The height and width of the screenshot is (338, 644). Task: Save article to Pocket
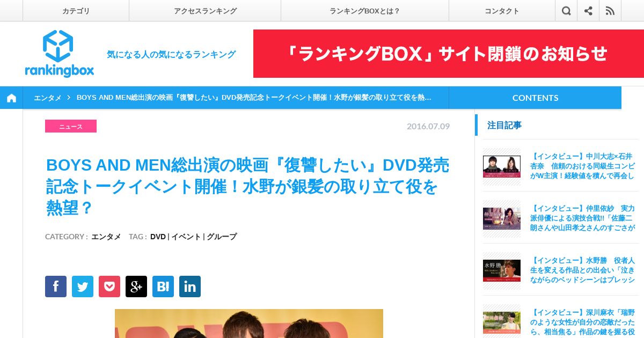click(x=109, y=286)
